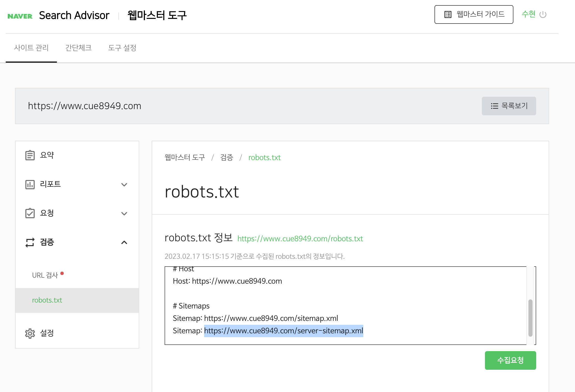The width and height of the screenshot is (575, 392).
Task: Expand the 리포트 section
Action: pyautogui.click(x=124, y=184)
